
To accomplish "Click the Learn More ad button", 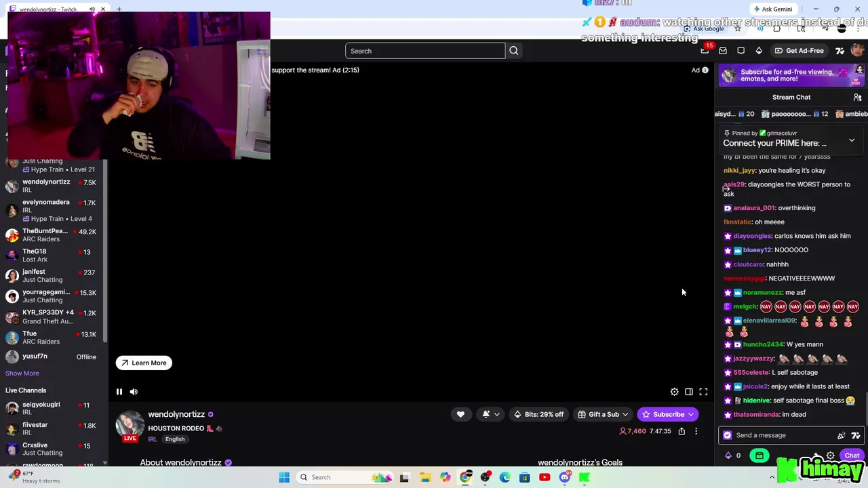I will pyautogui.click(x=144, y=363).
